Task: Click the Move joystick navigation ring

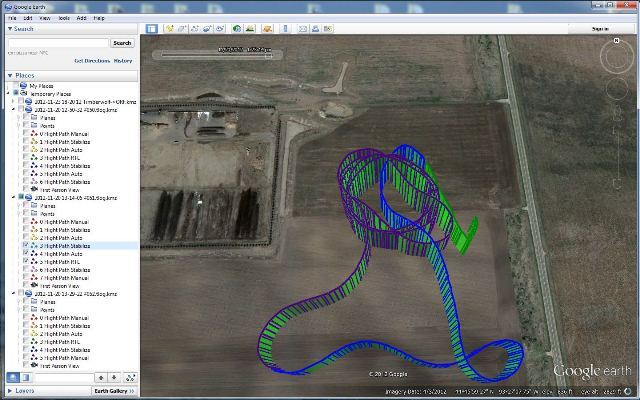Action: click(617, 89)
